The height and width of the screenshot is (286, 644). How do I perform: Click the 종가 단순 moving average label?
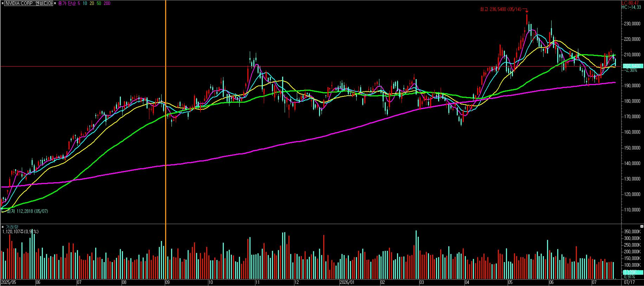[x=67, y=3]
